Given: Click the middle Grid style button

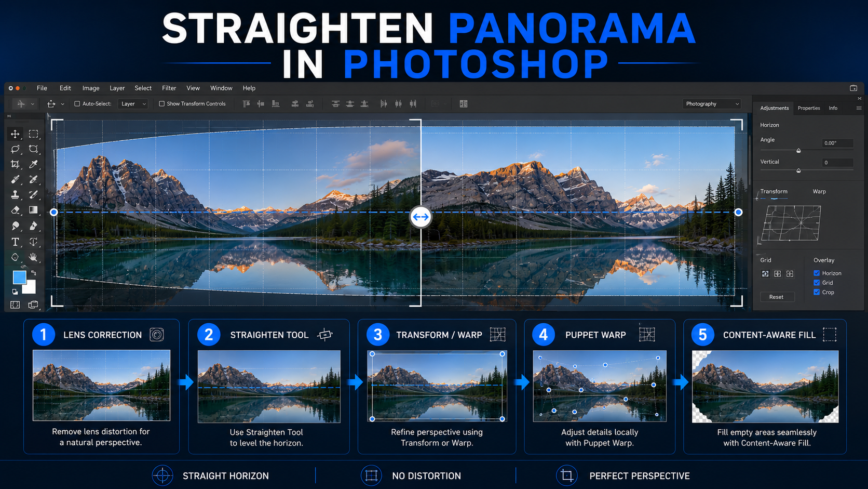Looking at the screenshot, I should point(778,274).
